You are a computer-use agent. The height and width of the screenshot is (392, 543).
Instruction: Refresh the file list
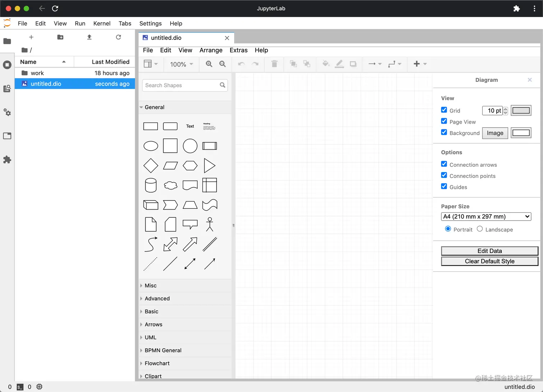click(x=119, y=37)
